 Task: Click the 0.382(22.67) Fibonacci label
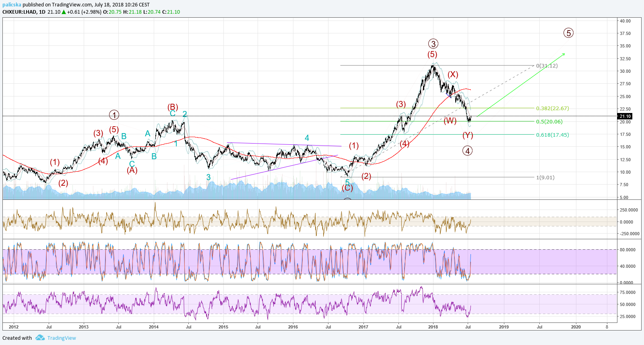[x=553, y=108]
